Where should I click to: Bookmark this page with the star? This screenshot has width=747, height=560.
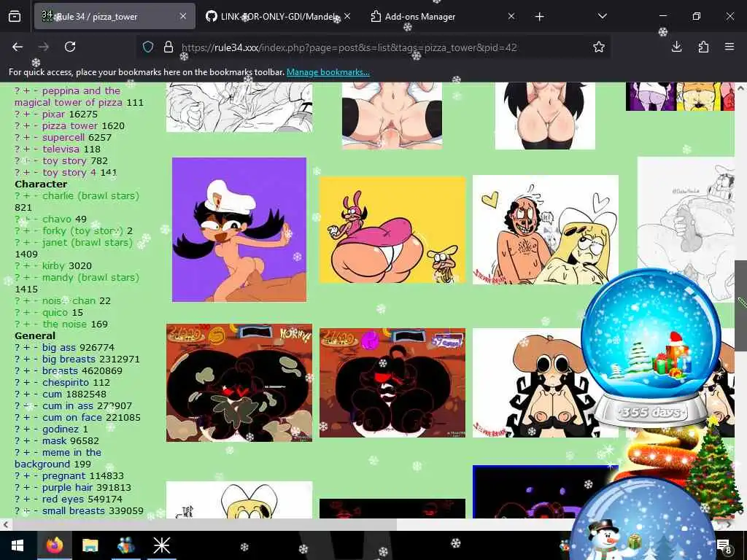click(x=599, y=47)
